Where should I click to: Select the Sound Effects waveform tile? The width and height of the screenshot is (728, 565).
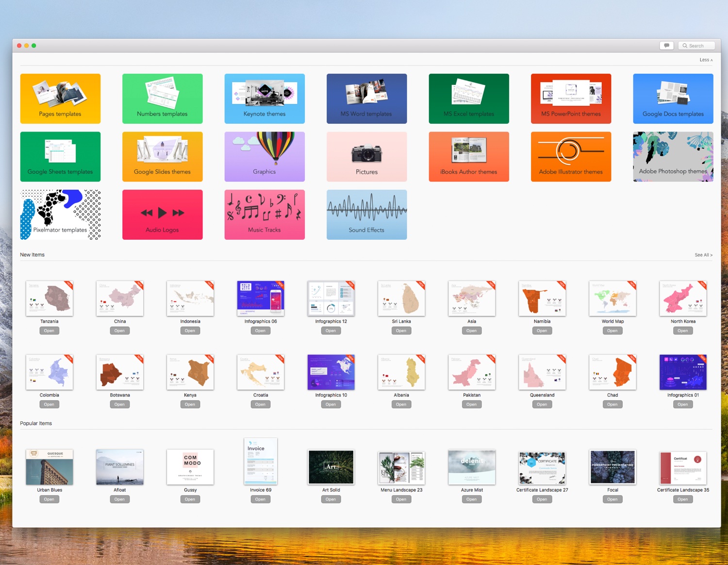[366, 215]
